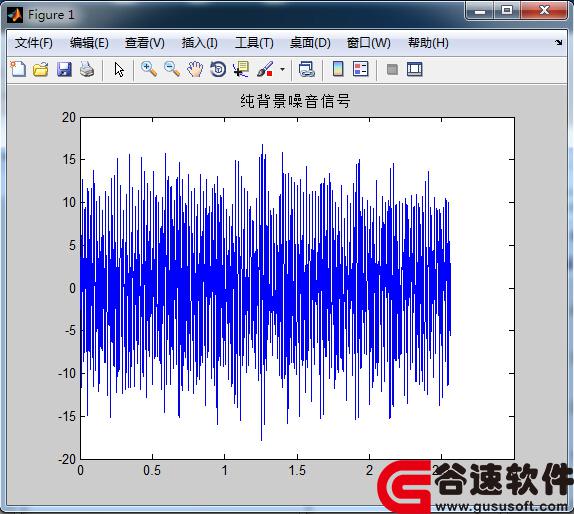Toggle Insert Colorbar in toolbar
The height and width of the screenshot is (514, 574).
point(338,69)
